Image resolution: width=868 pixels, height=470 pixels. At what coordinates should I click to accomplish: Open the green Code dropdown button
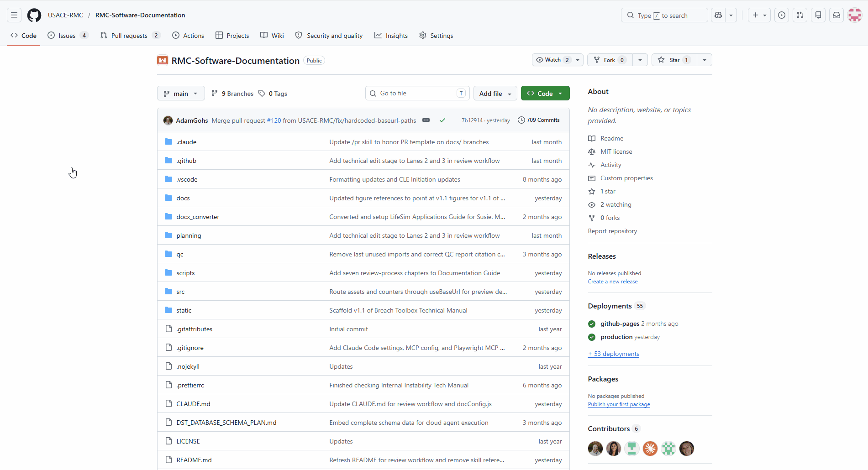point(545,94)
